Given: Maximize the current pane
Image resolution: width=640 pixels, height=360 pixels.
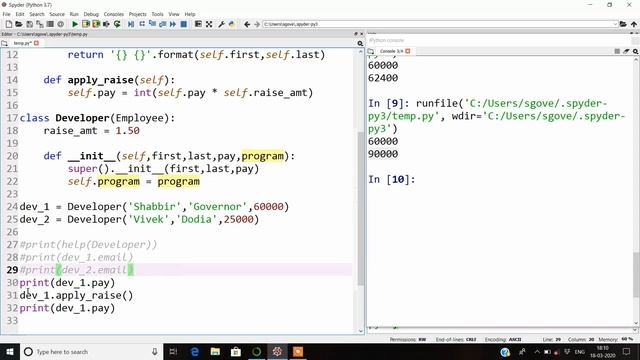Looking at the screenshot, I should 198,24.
